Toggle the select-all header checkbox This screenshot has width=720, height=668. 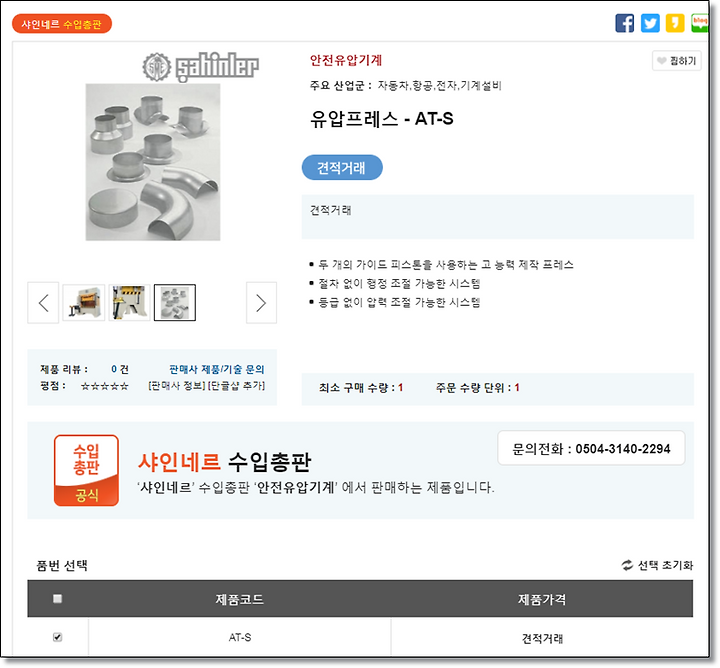(x=57, y=599)
